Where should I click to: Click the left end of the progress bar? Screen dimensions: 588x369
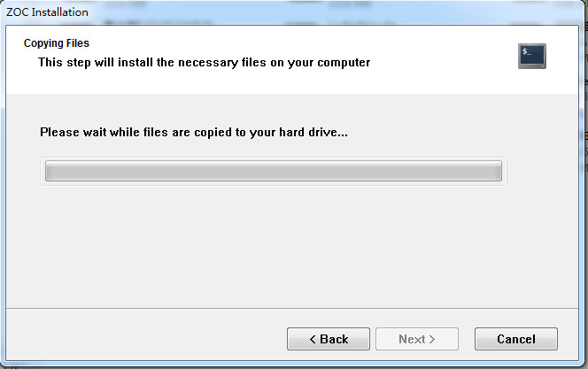pyautogui.click(x=50, y=171)
